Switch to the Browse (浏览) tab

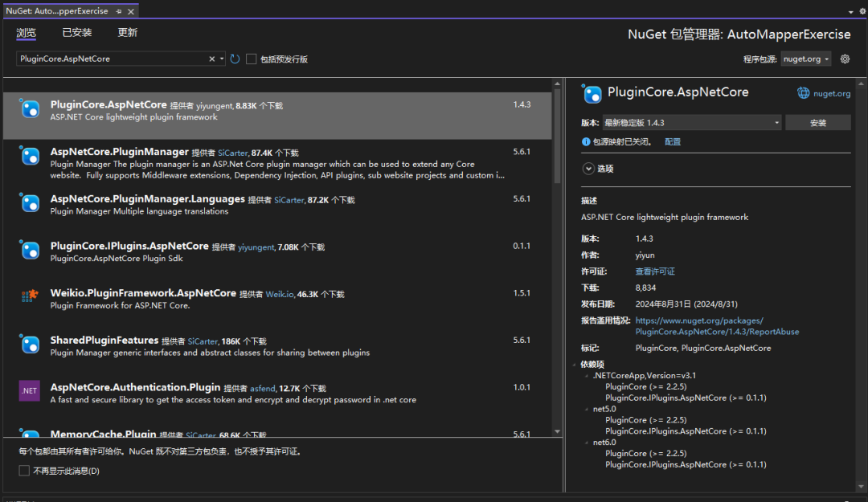tap(26, 33)
